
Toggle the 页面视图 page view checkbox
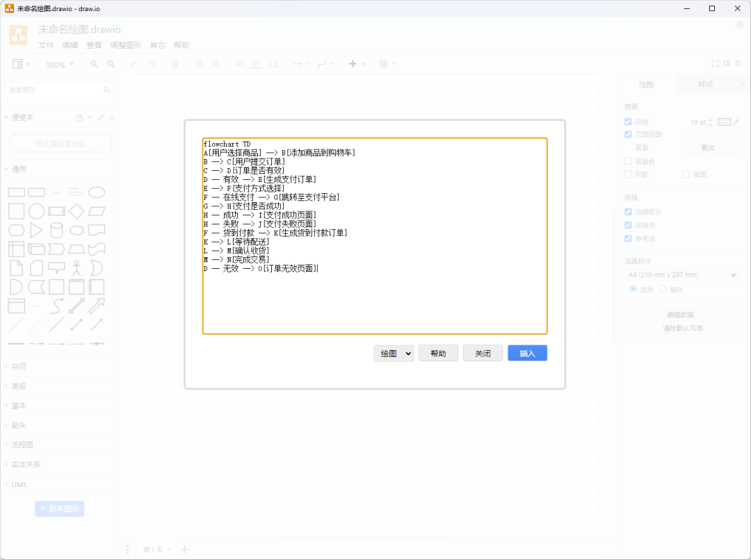[628, 135]
